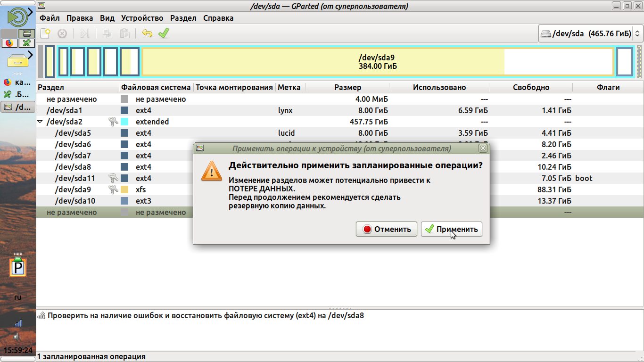Click the Firefox icon in workspace switcher
This screenshot has height=362, width=644.
coord(9,43)
